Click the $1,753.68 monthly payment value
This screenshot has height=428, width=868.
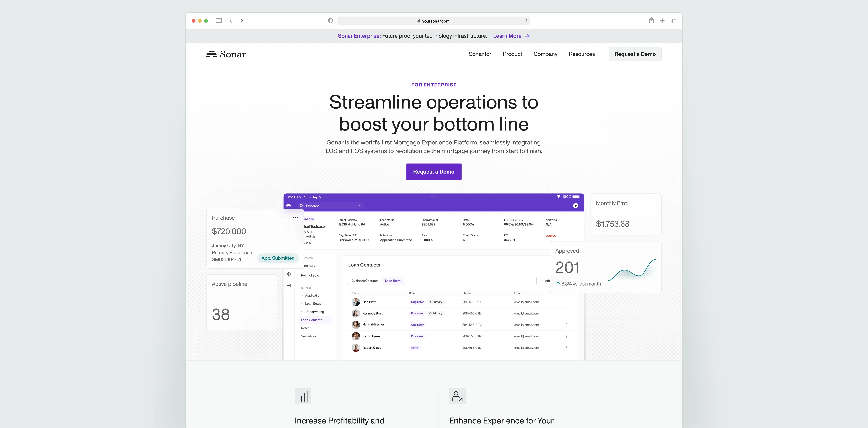613,224
